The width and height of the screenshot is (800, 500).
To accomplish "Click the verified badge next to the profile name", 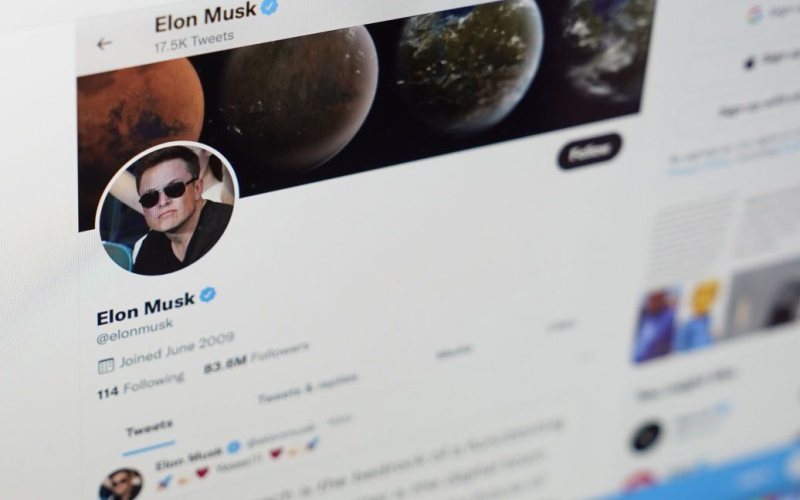I will click(x=208, y=295).
